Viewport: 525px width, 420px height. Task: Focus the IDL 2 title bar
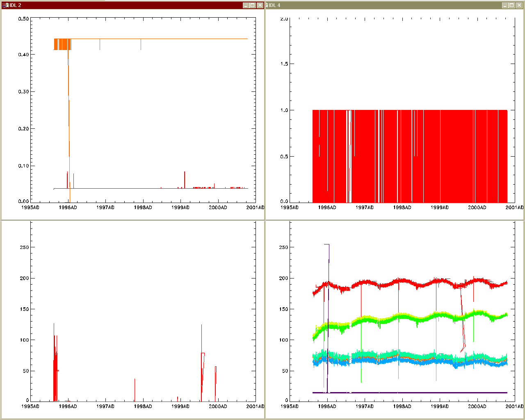click(x=123, y=5)
